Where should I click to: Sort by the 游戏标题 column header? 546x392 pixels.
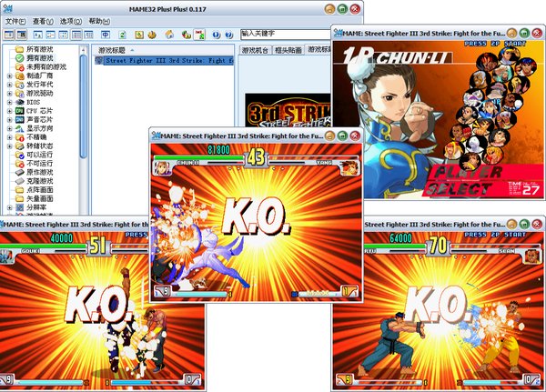(111, 51)
